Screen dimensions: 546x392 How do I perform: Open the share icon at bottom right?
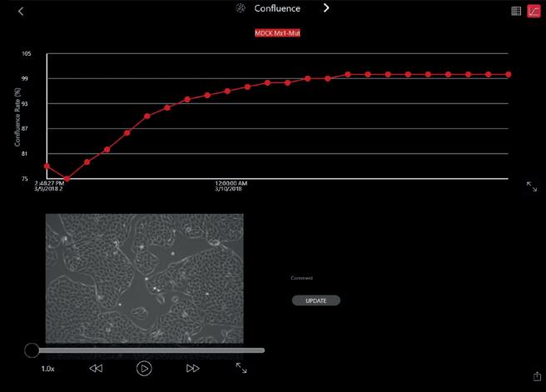click(x=536, y=377)
